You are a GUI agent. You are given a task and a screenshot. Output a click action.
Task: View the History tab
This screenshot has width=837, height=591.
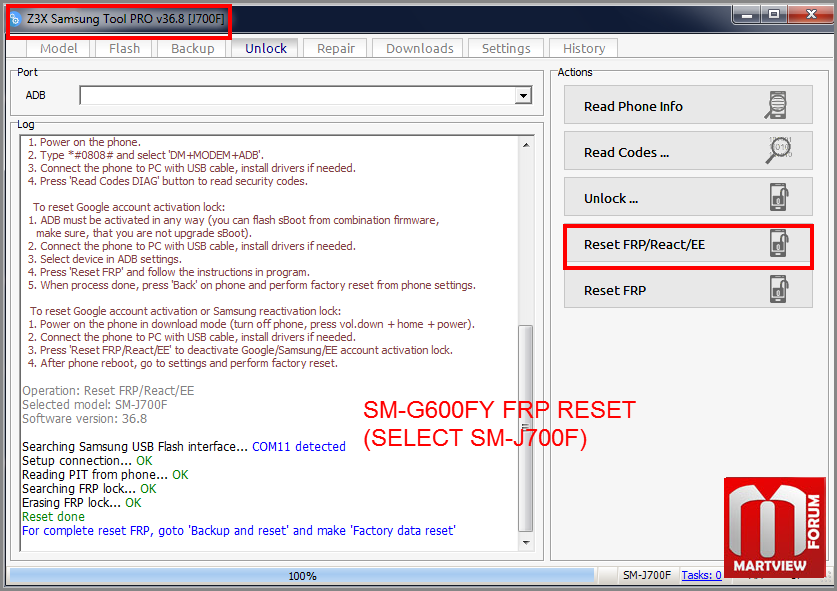coord(583,48)
